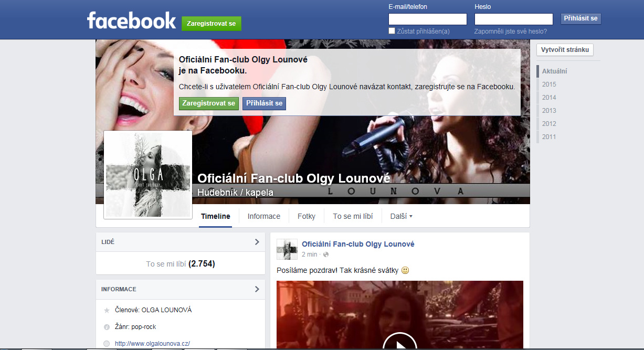Open the Další dropdown menu
The image size is (644, 350).
pyautogui.click(x=401, y=216)
